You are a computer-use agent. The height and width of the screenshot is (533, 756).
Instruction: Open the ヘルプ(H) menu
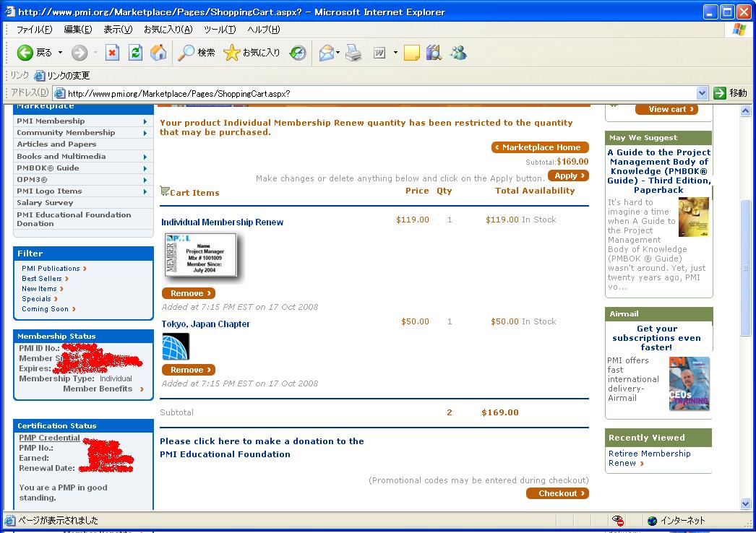(263, 30)
